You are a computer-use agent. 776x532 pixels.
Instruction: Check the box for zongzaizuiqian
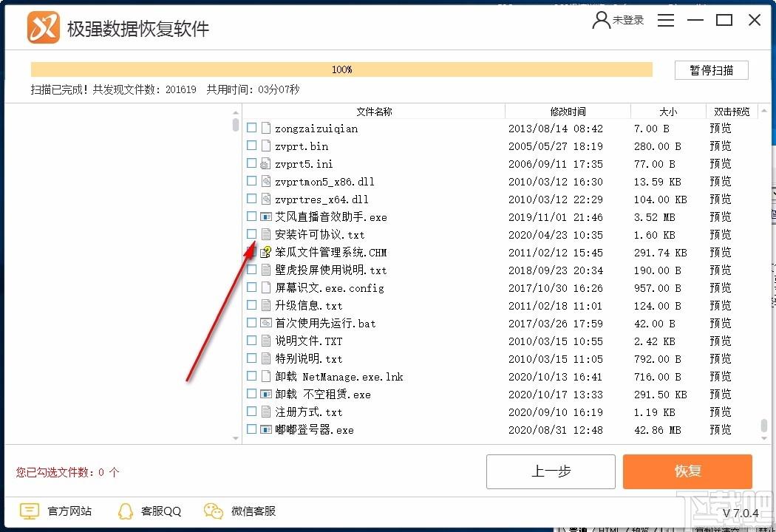pos(251,128)
